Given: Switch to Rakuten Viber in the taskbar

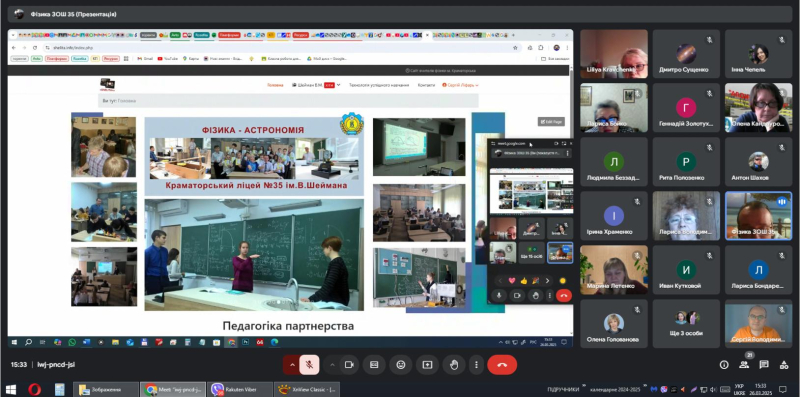Looking at the screenshot, I should coord(240,390).
